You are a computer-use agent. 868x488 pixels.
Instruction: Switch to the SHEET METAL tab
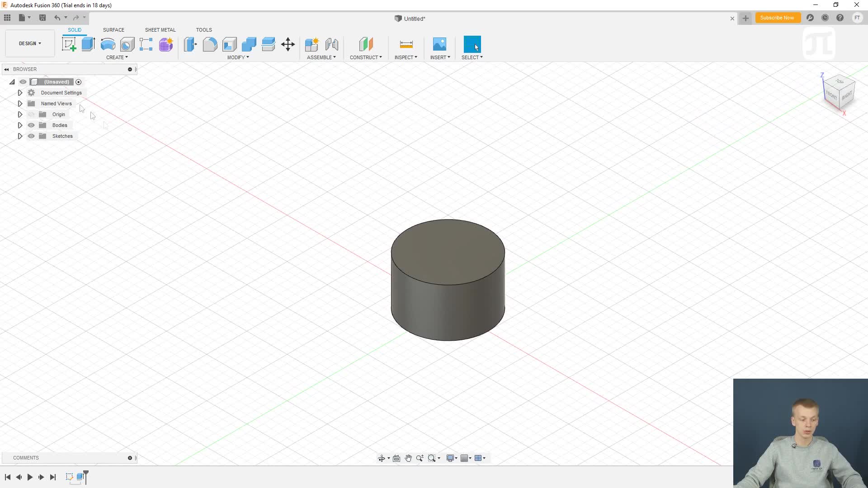160,30
